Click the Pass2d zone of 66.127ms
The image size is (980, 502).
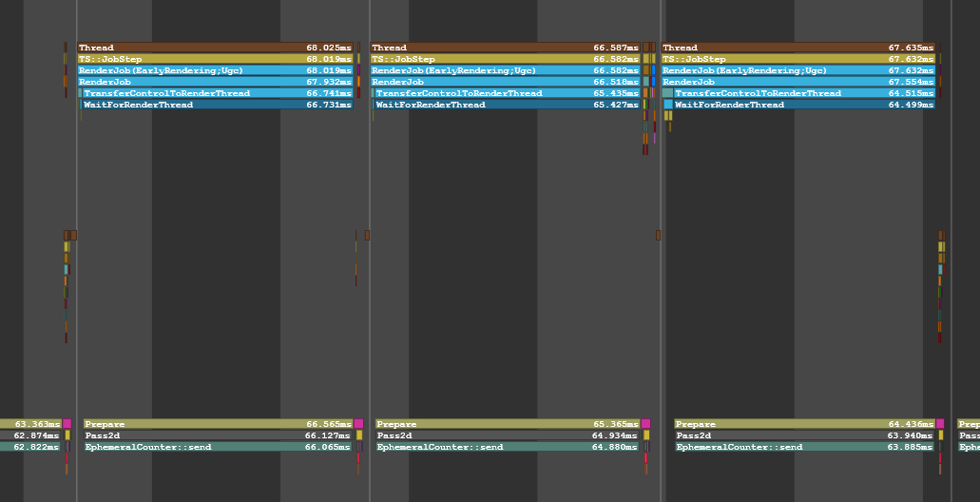[218, 435]
